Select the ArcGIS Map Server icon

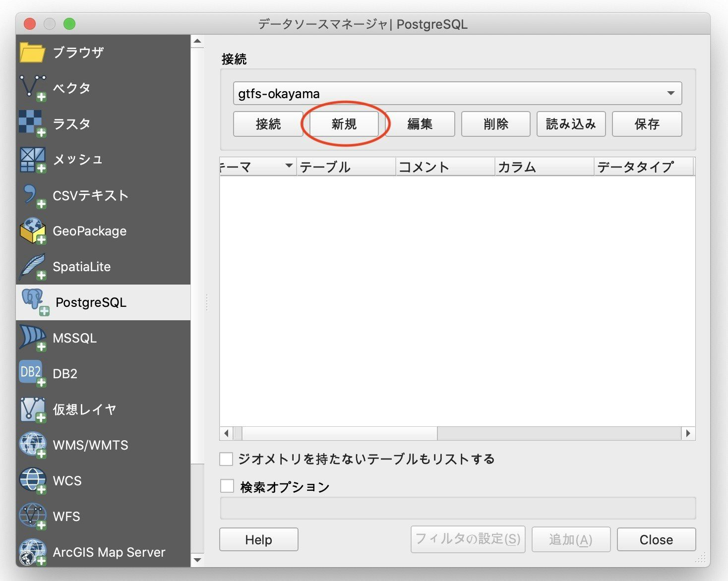click(x=33, y=552)
